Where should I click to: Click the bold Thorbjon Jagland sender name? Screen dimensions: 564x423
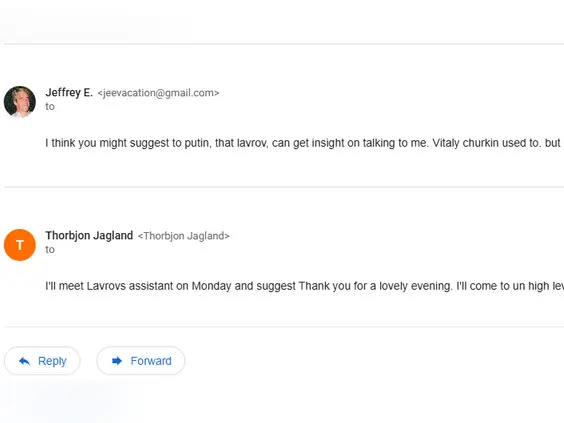(89, 235)
